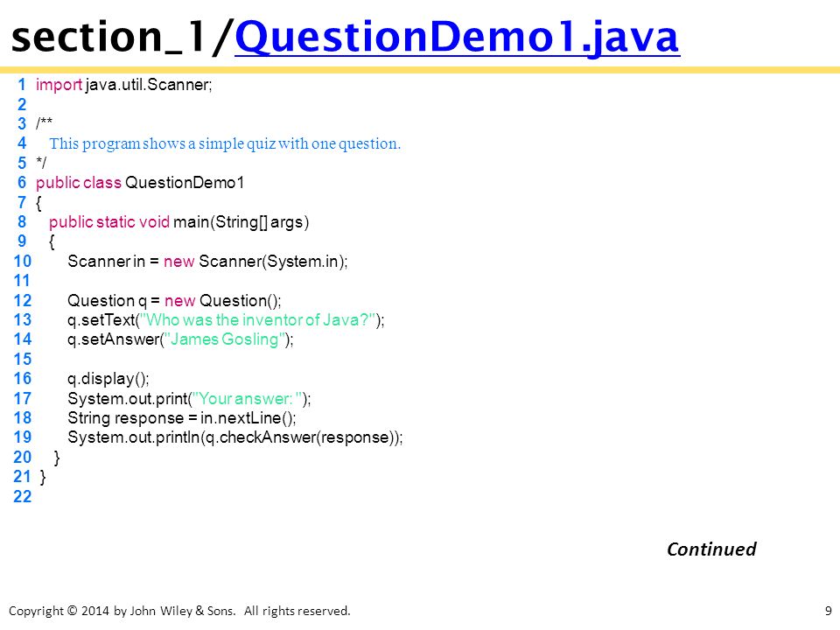Click the copyright notice by John Wiley & Sons

tap(179, 611)
